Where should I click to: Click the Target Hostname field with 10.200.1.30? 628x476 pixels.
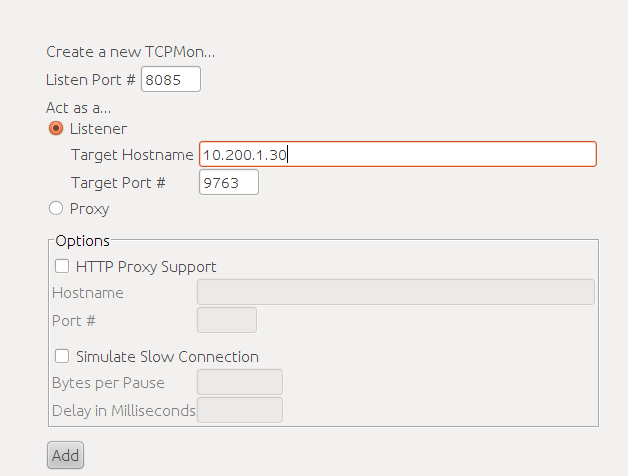398,154
